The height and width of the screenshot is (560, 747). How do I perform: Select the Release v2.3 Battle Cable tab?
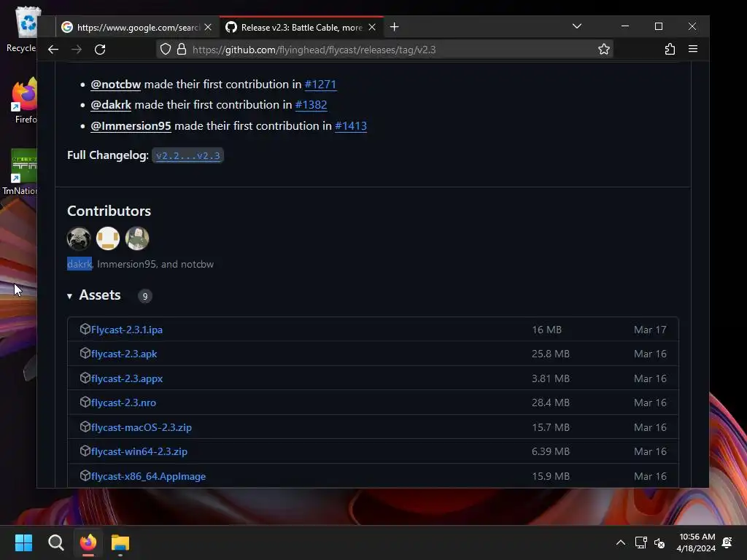tap(301, 27)
